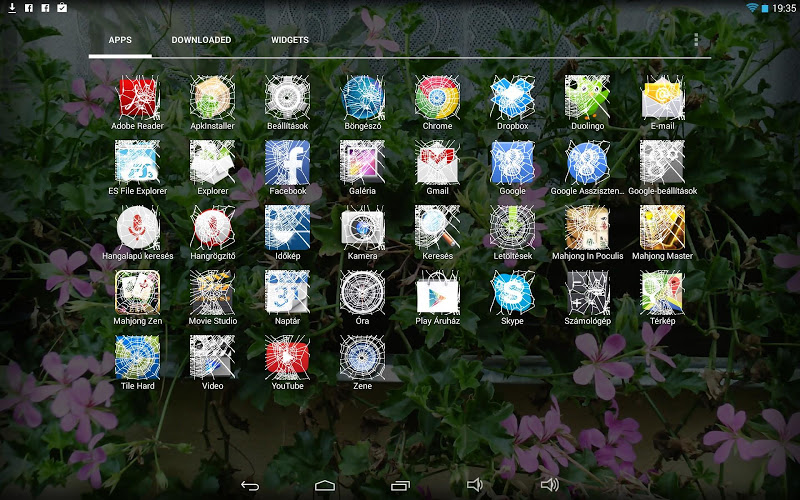Screen dimensions: 800x500
Task: Open Play Áruház store
Action: [x=437, y=293]
